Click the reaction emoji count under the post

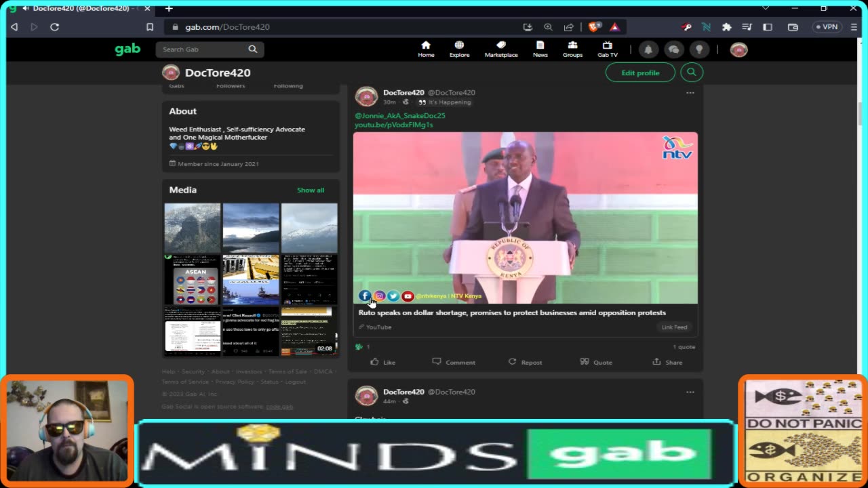point(363,347)
